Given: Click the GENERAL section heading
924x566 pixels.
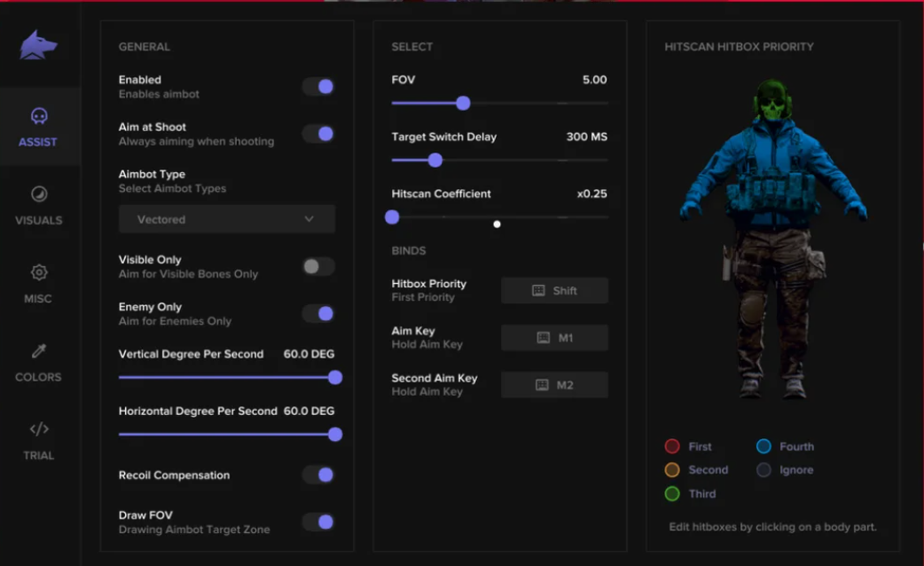Looking at the screenshot, I should tap(145, 47).
